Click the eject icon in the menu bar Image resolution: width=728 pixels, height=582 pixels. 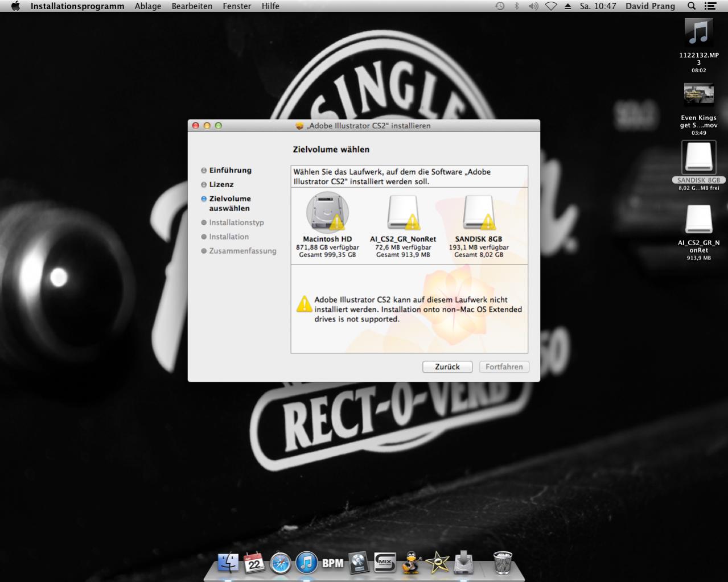coord(568,6)
